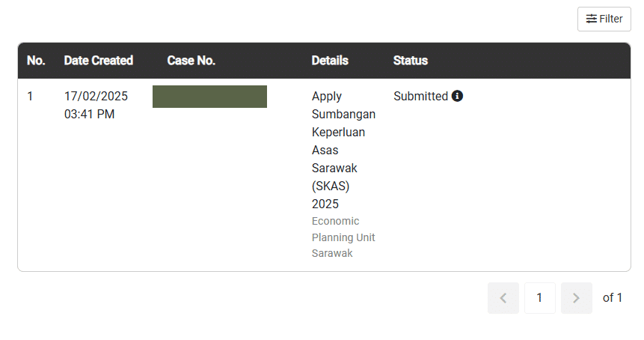Viewport: 644px width, 340px height.
Task: Click the 03:41 PM time text
Action: click(89, 114)
